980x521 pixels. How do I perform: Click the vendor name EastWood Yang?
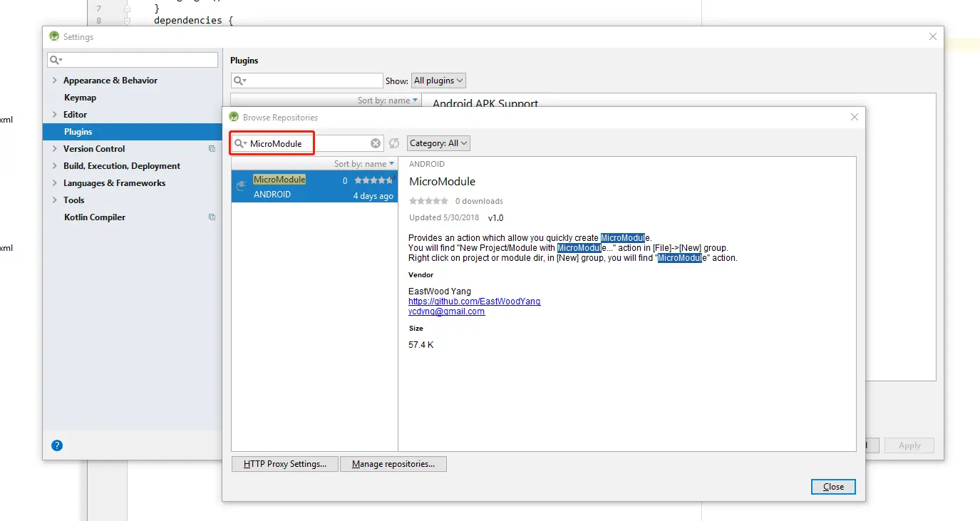tap(440, 292)
